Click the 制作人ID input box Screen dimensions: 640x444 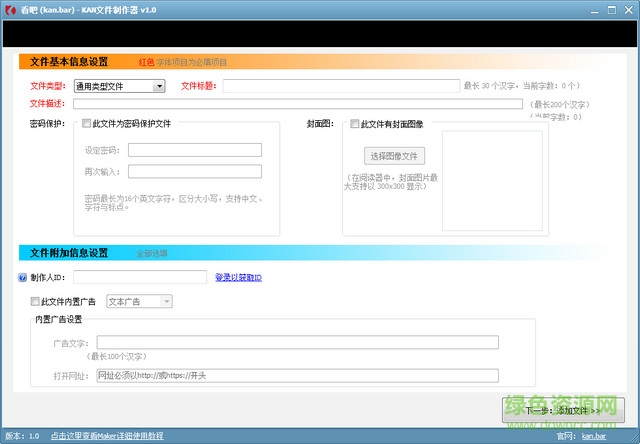[x=140, y=277]
